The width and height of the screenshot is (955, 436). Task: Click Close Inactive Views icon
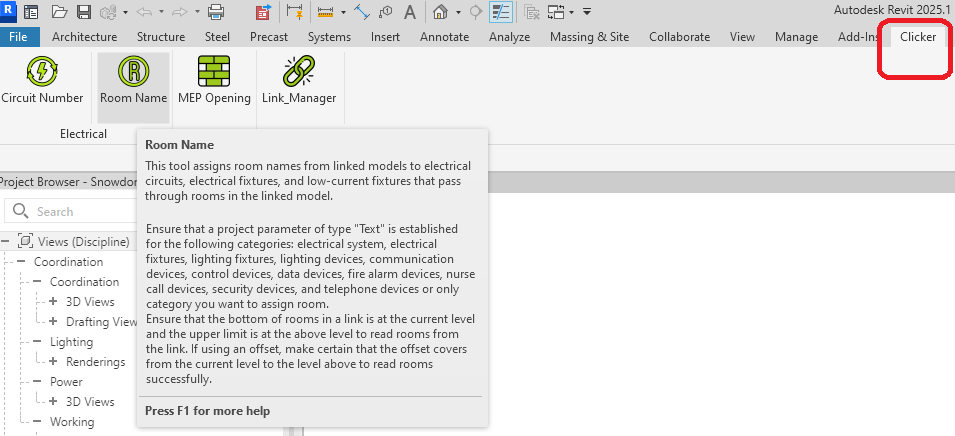pyautogui.click(x=532, y=12)
